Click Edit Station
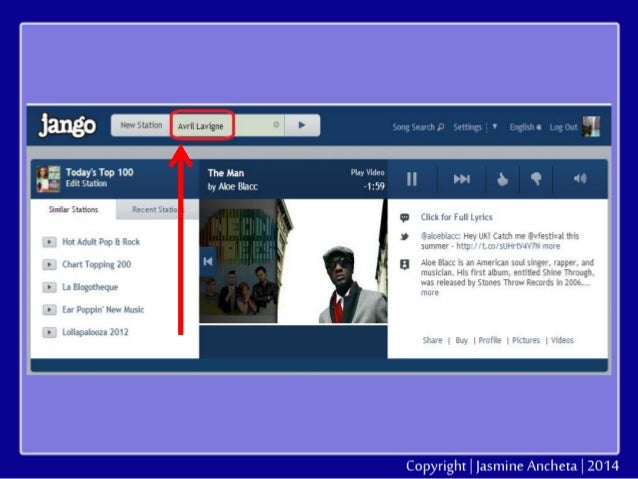This screenshot has height=479, width=638. pos(86,184)
